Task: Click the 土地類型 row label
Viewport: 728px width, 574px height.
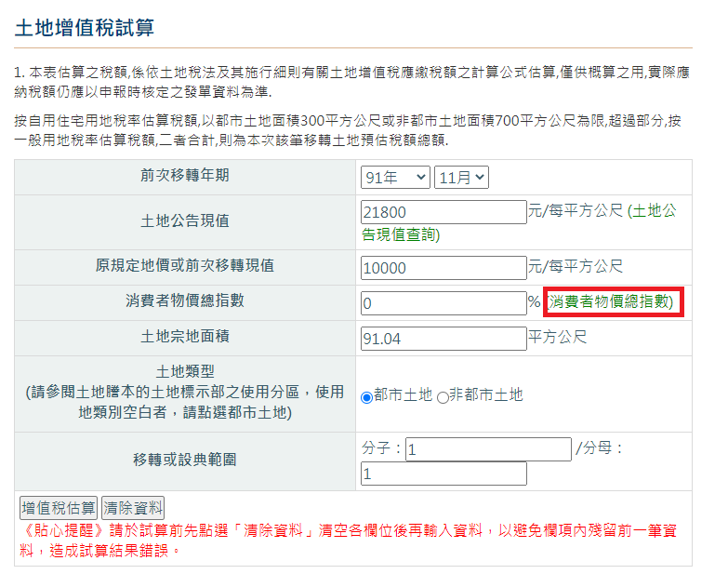Action: [185, 393]
